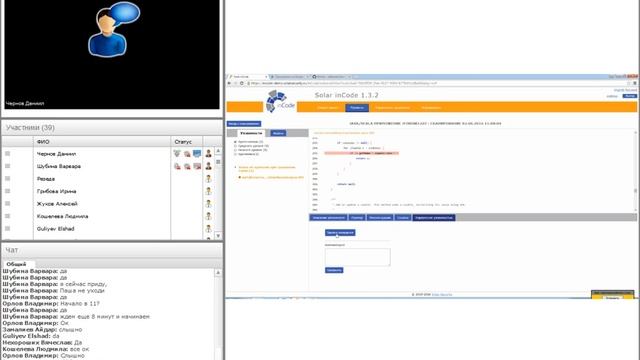Click the participant icon in Резеда row
This screenshot has height=360, width=640.
(209, 178)
